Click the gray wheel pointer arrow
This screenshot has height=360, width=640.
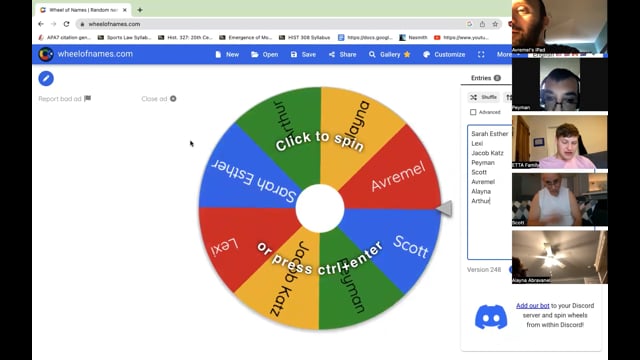tap(444, 209)
